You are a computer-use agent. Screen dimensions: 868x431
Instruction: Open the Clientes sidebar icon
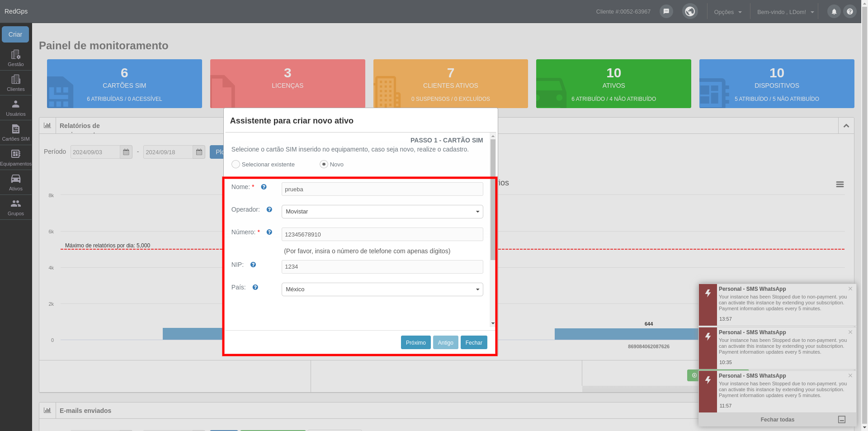click(16, 83)
